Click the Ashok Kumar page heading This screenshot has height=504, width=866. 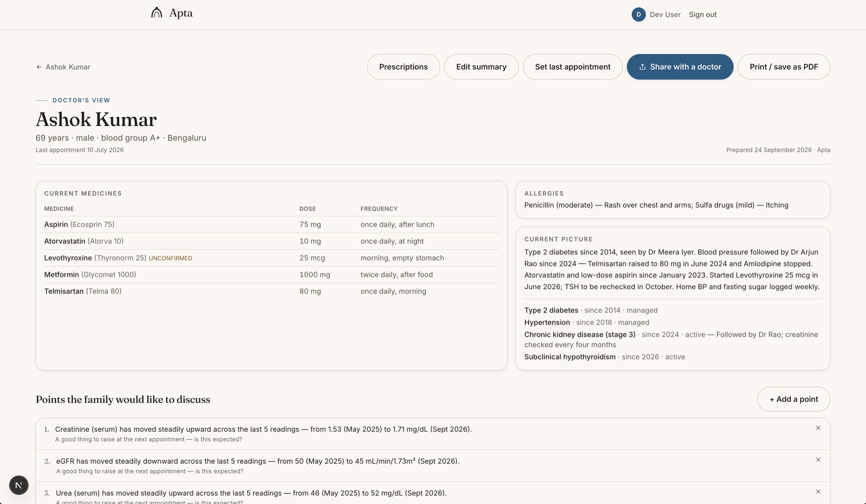(x=96, y=119)
